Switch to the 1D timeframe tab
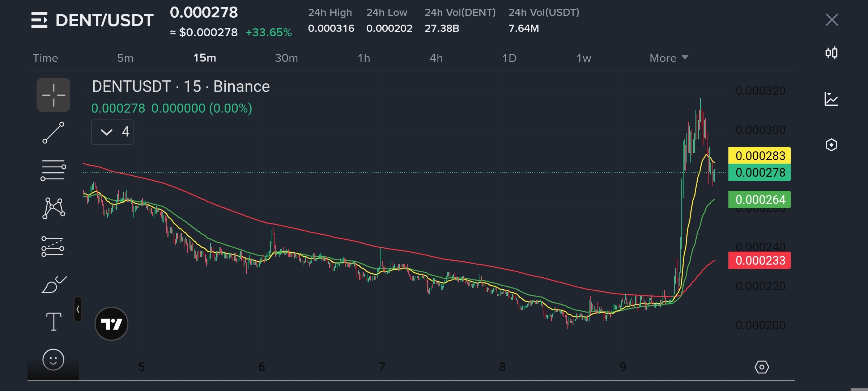 [509, 58]
